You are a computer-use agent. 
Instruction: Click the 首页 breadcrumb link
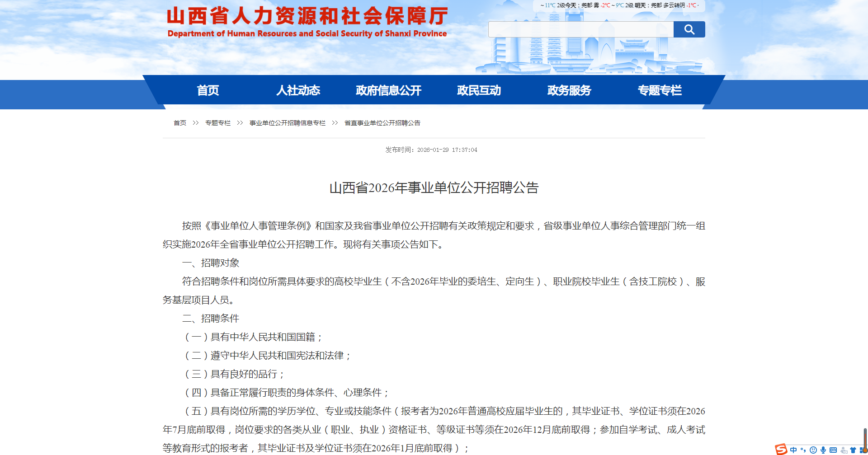(180, 123)
